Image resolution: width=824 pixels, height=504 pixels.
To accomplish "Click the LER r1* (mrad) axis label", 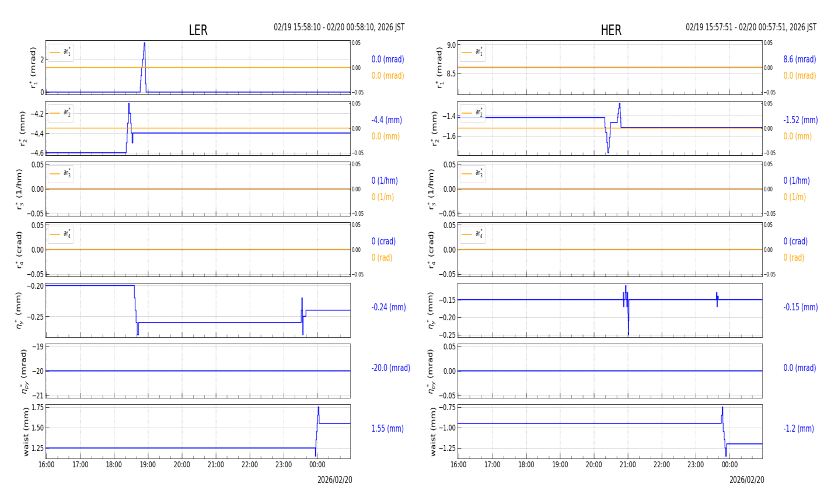I will 33,68.
